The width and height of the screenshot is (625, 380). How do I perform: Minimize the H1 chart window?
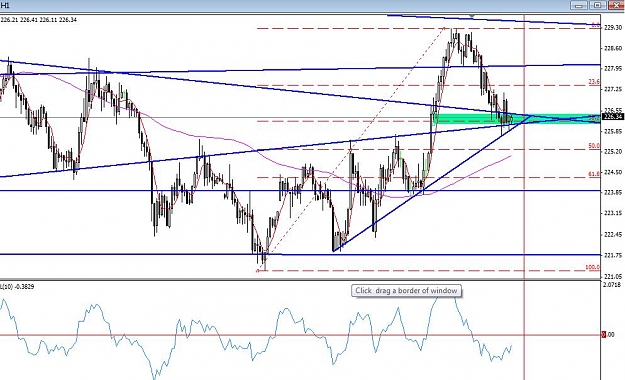point(579,5)
